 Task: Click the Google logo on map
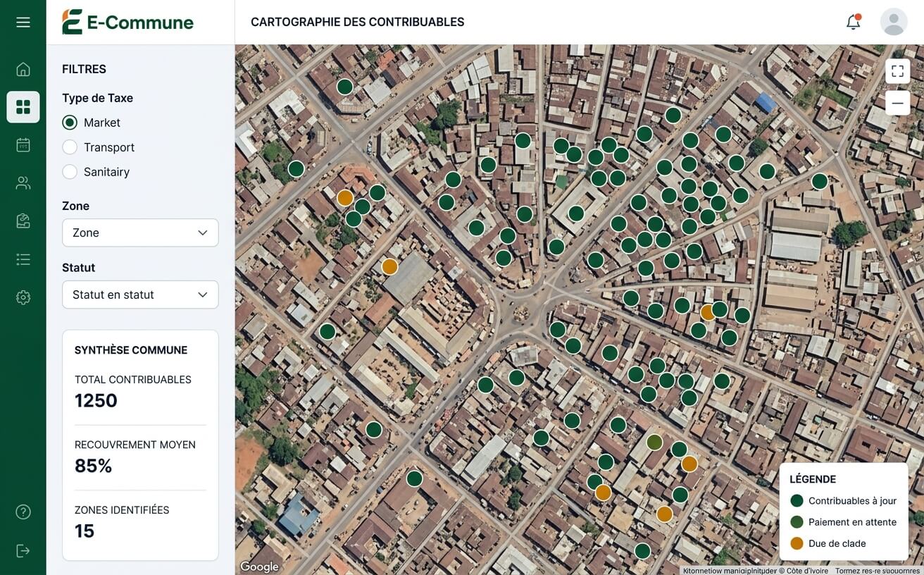click(259, 567)
